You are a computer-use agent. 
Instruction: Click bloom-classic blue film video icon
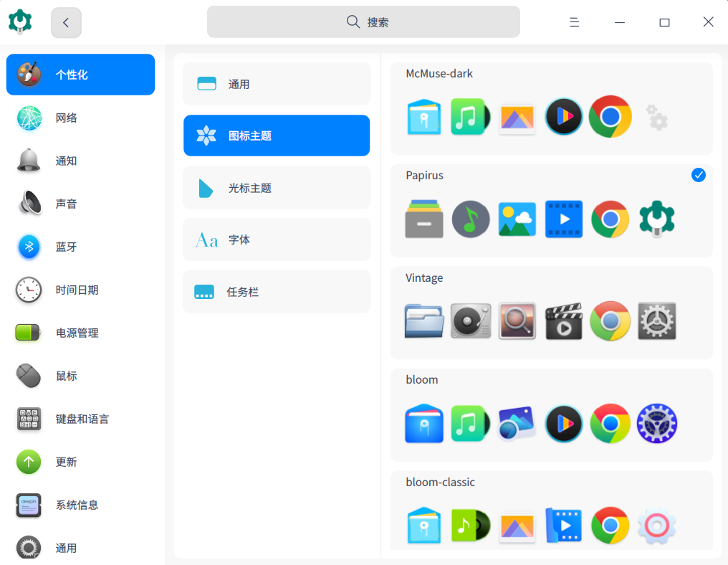564,526
